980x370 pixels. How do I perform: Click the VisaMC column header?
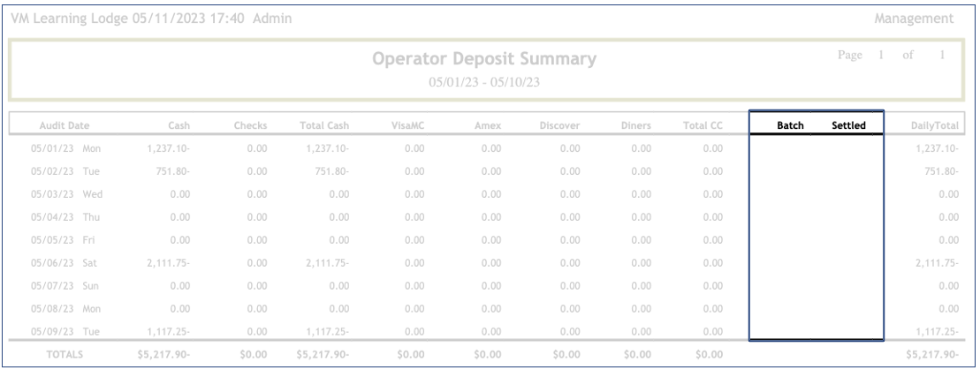pyautogui.click(x=408, y=126)
